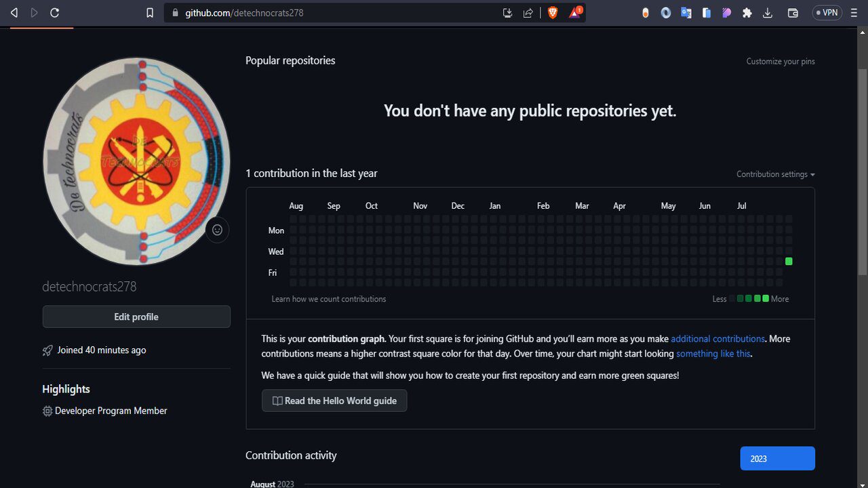Click the emoji status icon on avatar
The width and height of the screenshot is (868, 488).
click(217, 230)
